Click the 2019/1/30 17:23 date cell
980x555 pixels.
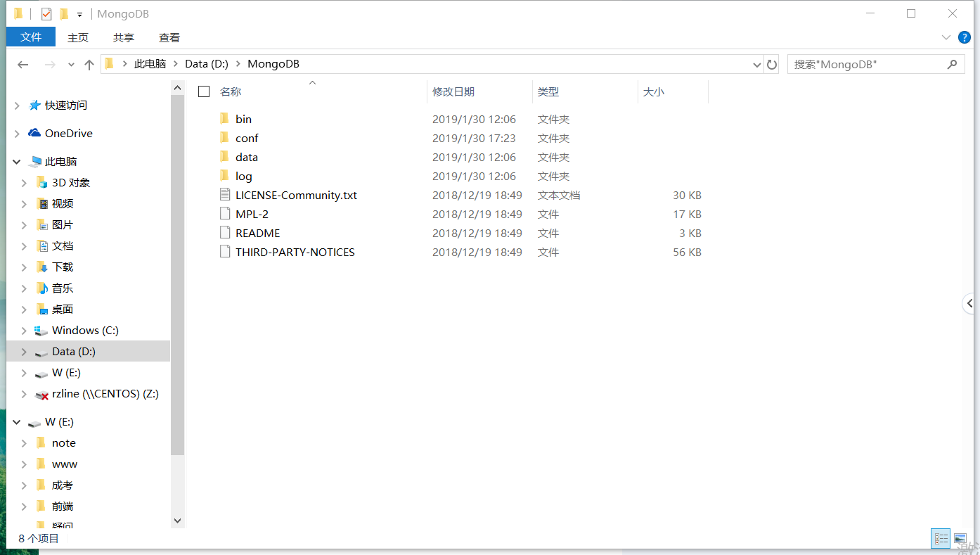pyautogui.click(x=474, y=138)
